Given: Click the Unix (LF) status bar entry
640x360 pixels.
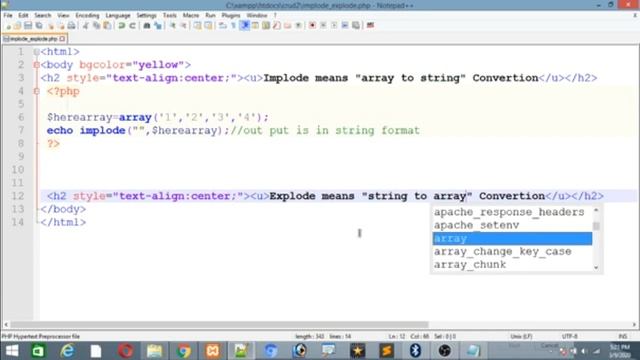Looking at the screenshot, I should pos(521,336).
